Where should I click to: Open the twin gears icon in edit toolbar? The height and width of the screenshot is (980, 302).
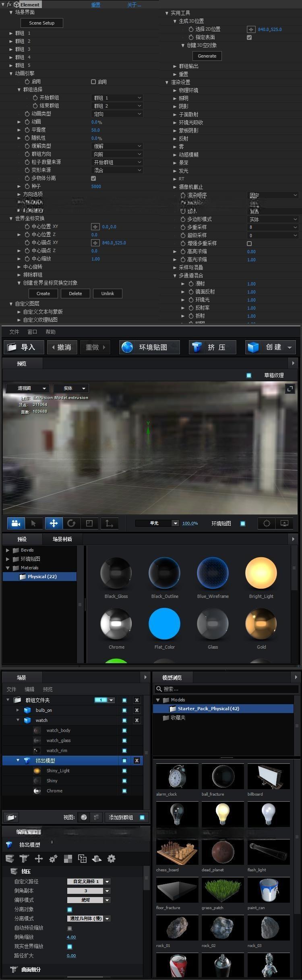tap(53, 858)
